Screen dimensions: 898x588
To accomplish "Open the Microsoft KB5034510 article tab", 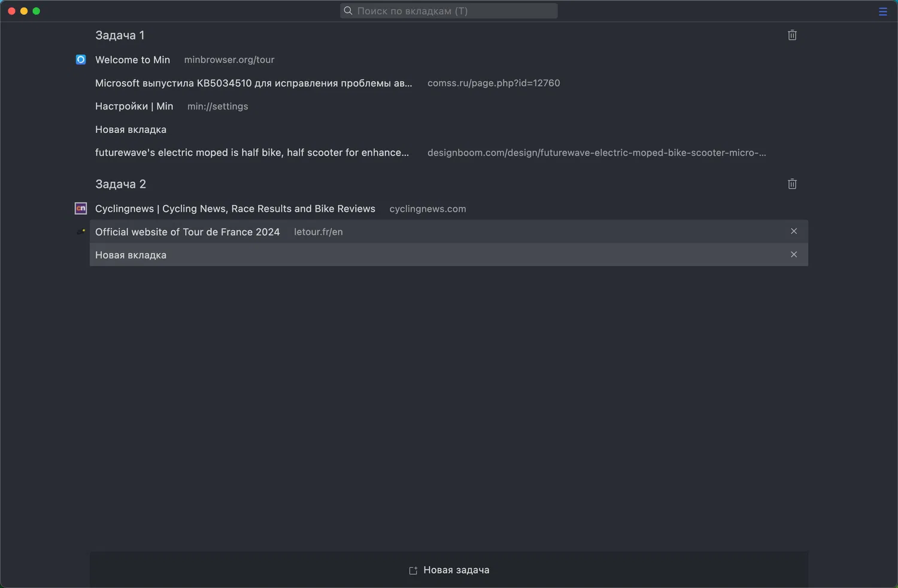I will (253, 83).
